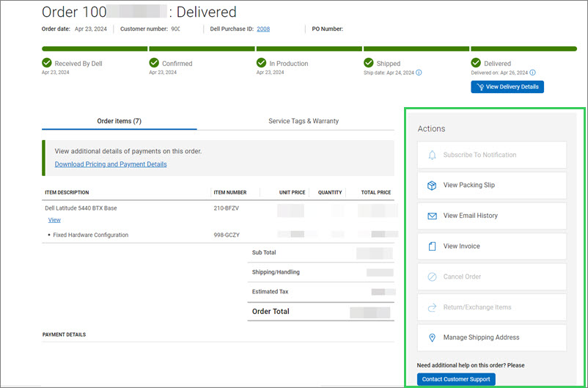Click the info icon next to Ship date

pos(419,73)
